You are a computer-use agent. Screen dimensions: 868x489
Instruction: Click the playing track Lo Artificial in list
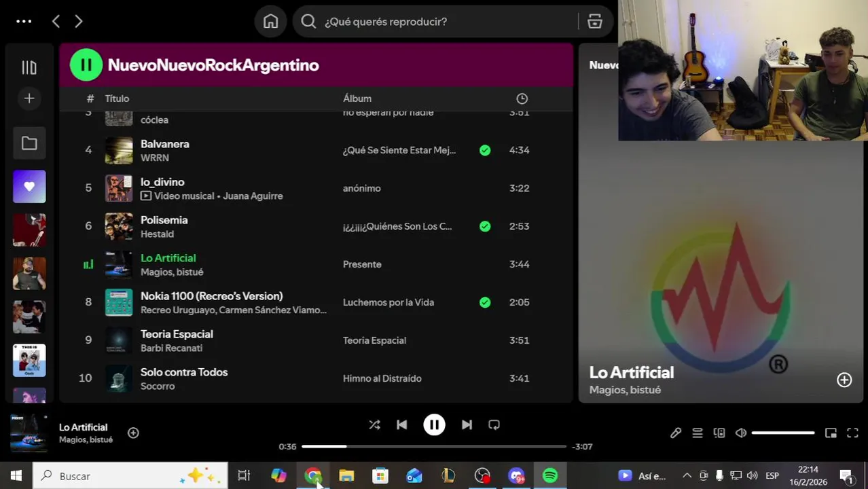[x=168, y=258]
